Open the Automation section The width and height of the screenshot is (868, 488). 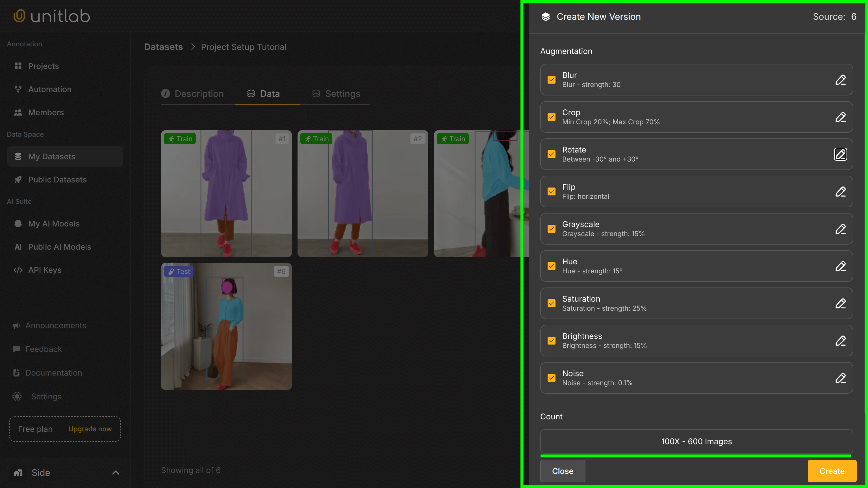pos(49,89)
